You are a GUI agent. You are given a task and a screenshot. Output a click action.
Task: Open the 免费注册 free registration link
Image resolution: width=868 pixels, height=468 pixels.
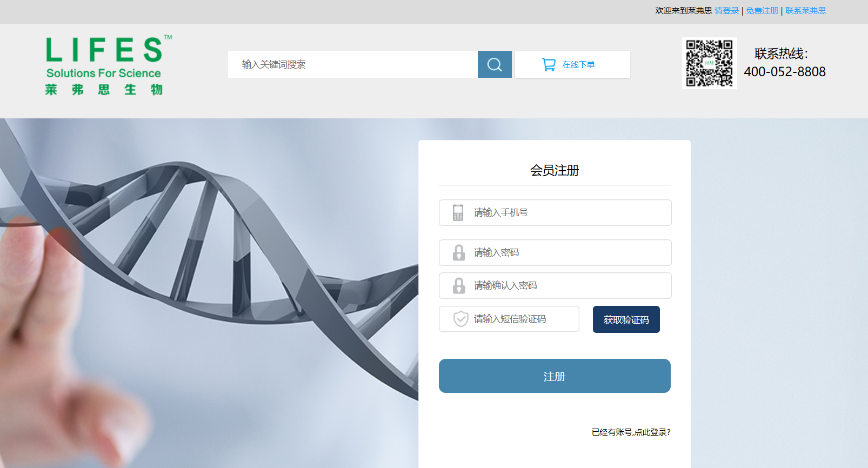762,11
